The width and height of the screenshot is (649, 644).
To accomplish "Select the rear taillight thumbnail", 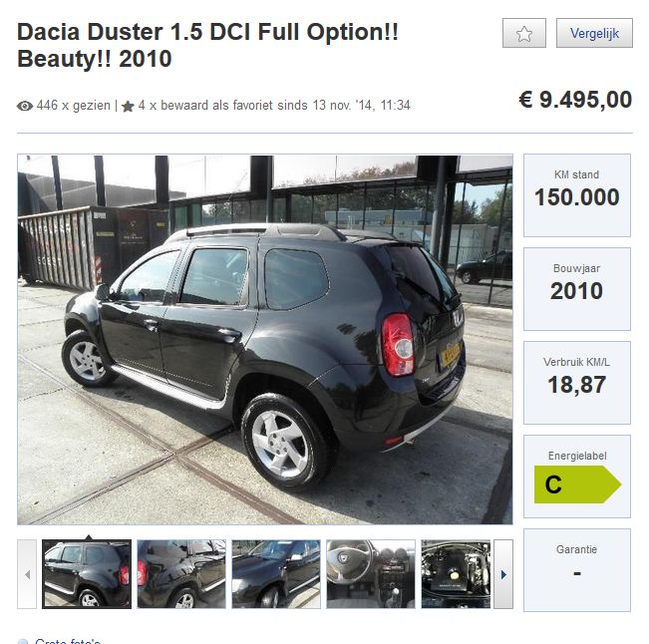I will [181, 574].
